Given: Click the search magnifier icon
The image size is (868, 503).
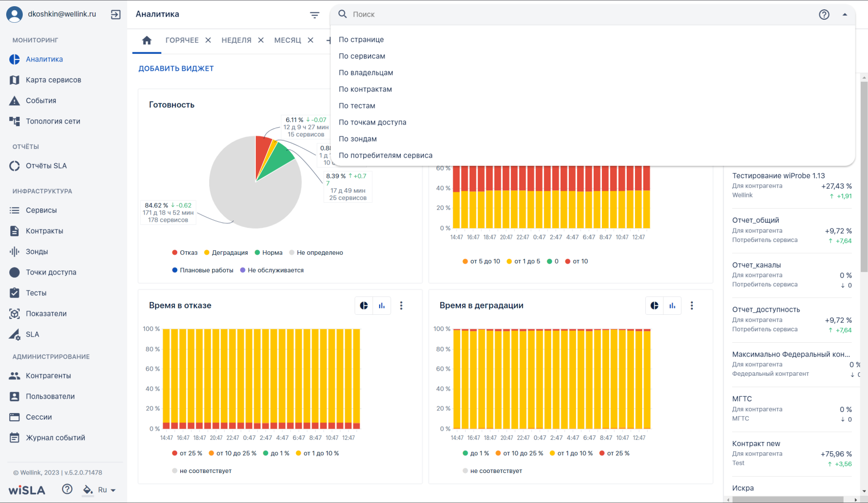Looking at the screenshot, I should tap(343, 14).
